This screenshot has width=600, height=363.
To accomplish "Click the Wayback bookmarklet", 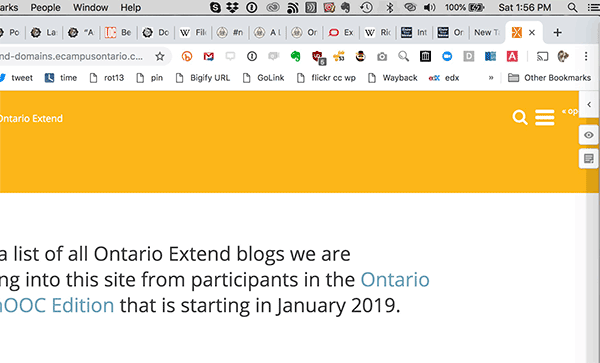I will coord(393,78).
